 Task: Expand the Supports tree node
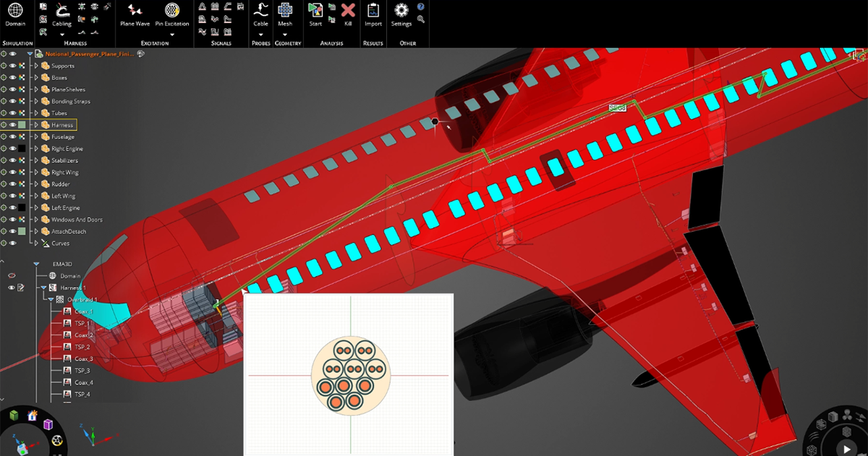point(37,66)
